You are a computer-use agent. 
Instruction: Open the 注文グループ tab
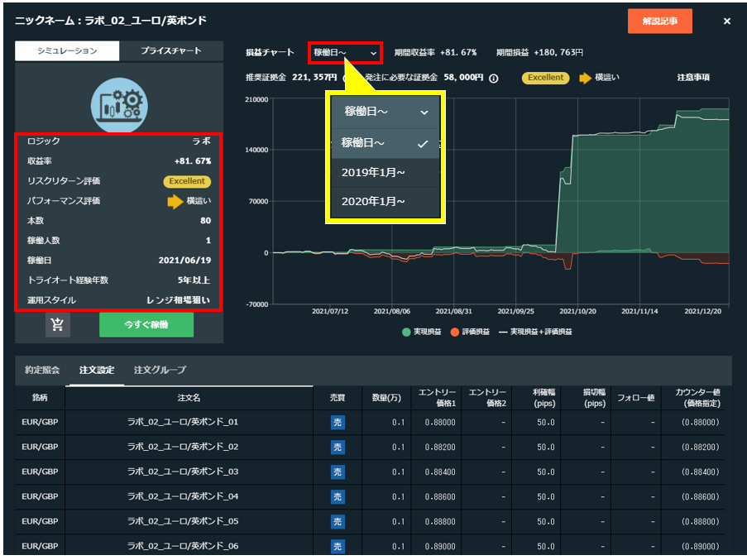(160, 370)
